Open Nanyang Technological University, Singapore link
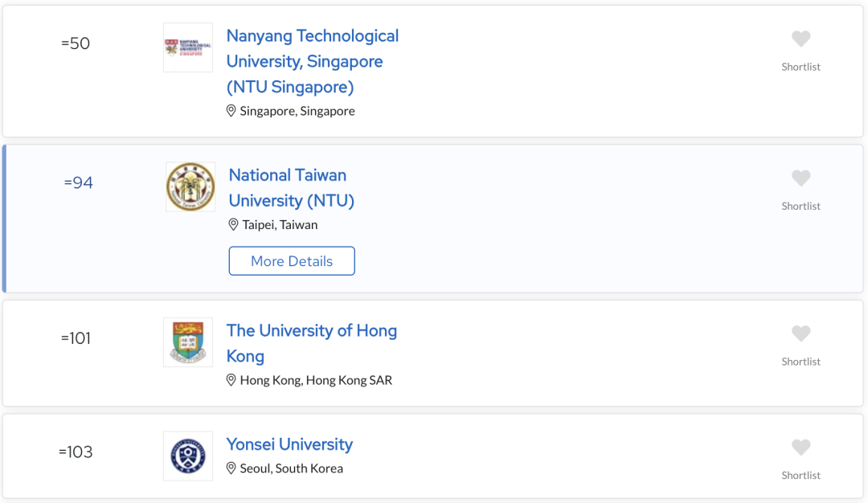Screen dimensions: 868x503 point(312,61)
